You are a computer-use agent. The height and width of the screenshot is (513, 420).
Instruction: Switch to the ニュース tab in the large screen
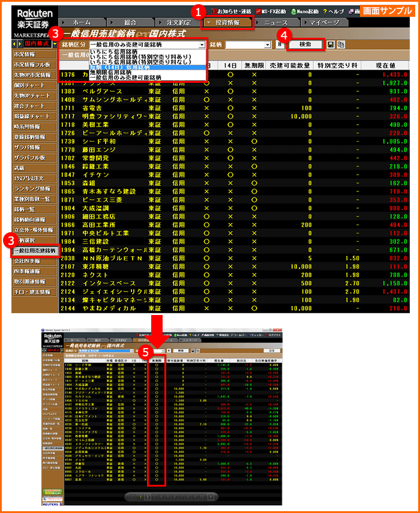276,23
